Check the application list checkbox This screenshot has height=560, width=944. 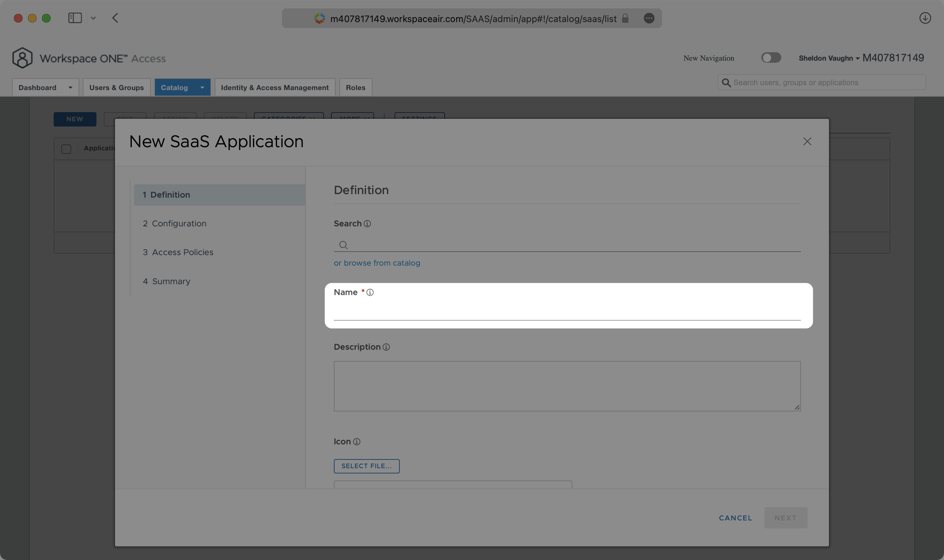[66, 148]
